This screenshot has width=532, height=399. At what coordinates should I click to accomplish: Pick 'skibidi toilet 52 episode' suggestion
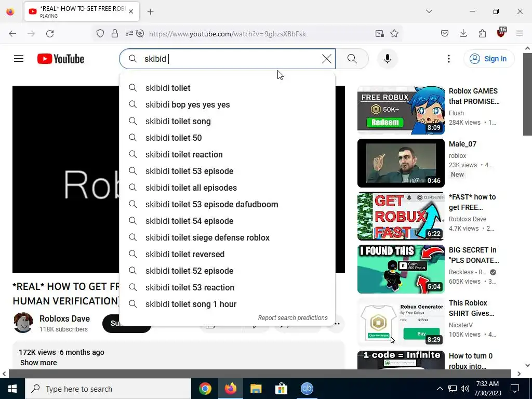coord(228,271)
